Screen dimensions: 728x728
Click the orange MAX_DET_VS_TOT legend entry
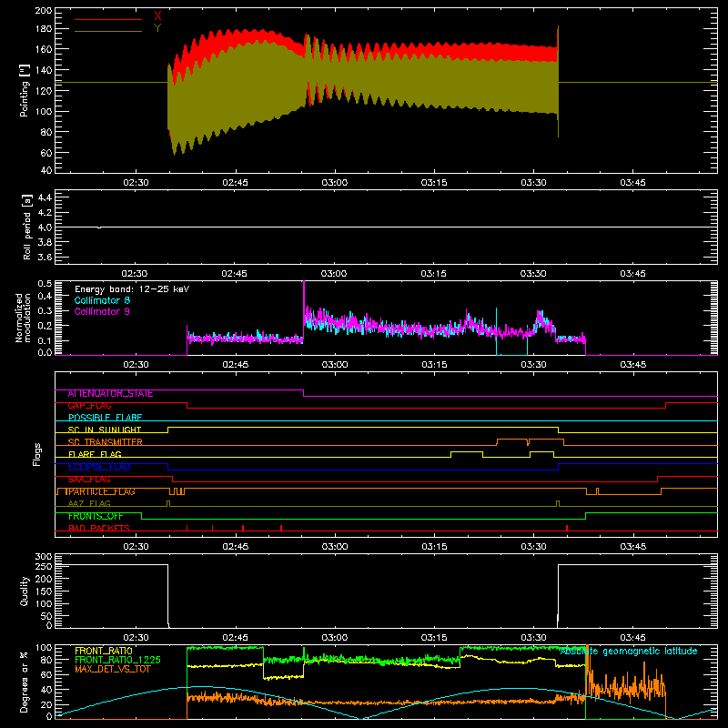(x=112, y=669)
